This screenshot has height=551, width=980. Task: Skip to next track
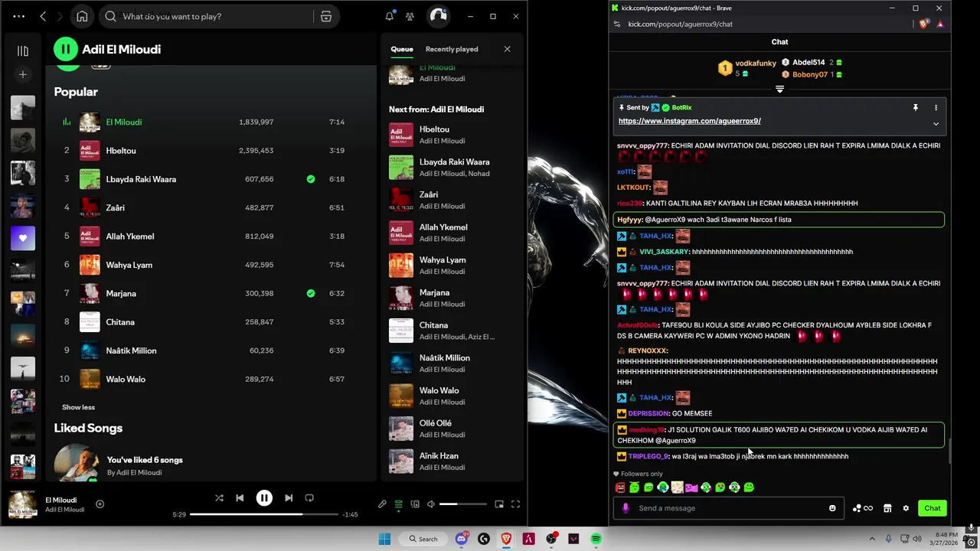(289, 498)
